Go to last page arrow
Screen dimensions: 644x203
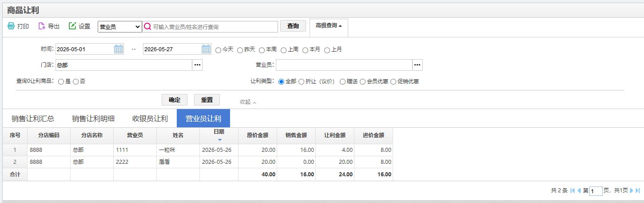(x=638, y=191)
